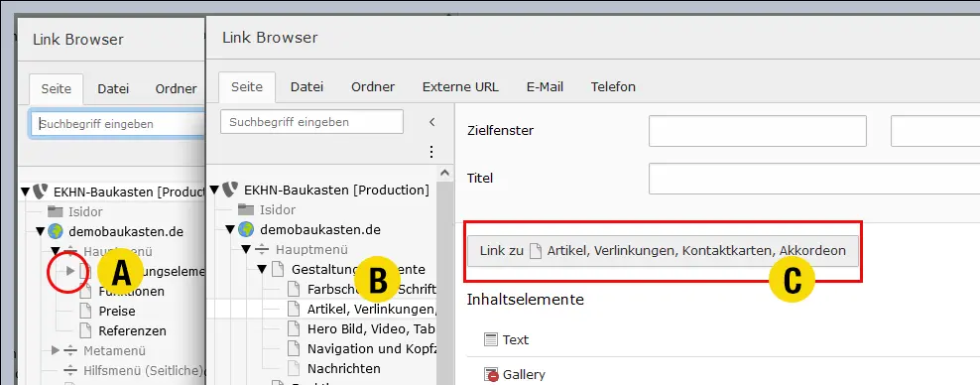Open Datei tab in left Link Browser

(113, 88)
